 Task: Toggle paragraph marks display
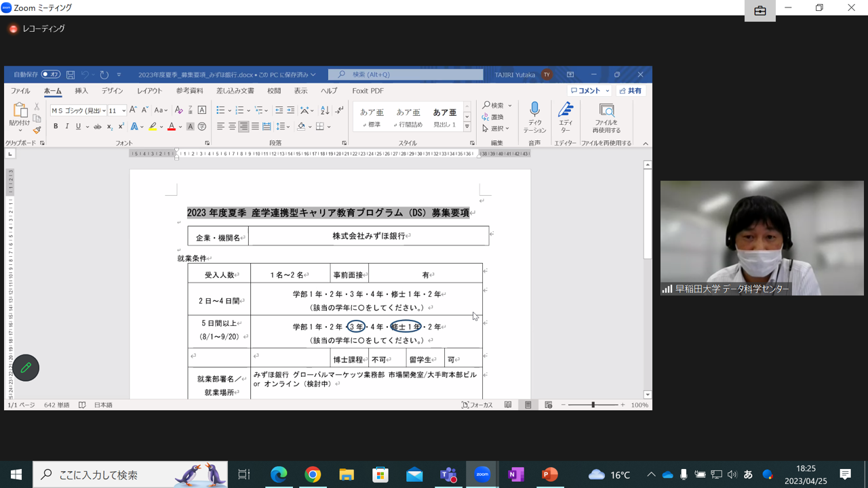pos(339,110)
